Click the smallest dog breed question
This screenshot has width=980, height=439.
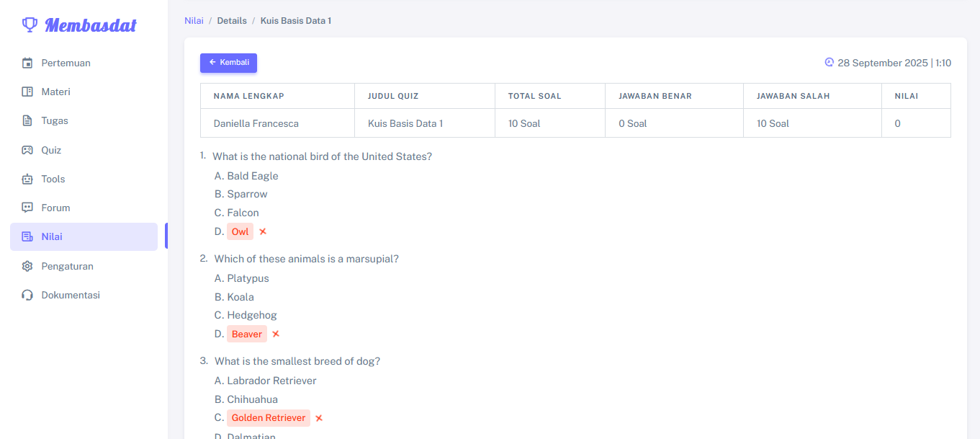pyautogui.click(x=297, y=361)
